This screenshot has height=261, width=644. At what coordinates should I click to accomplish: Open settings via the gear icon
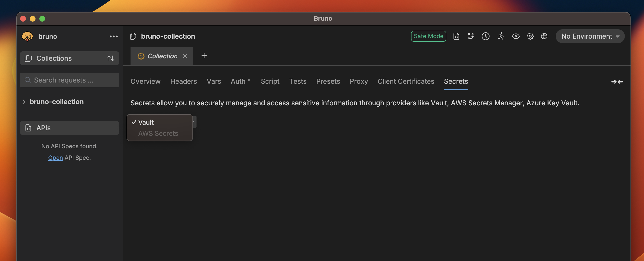[x=530, y=36]
